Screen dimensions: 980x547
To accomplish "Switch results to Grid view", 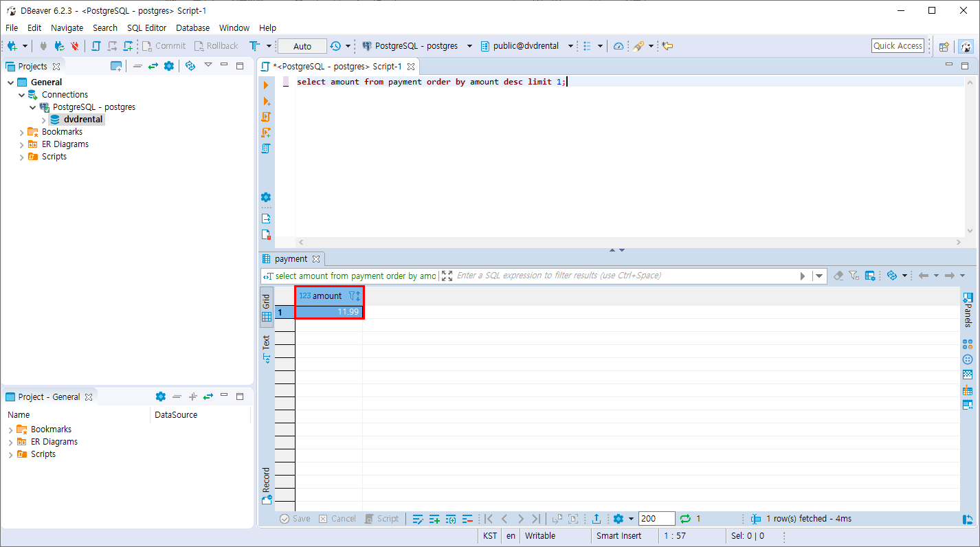I will click(266, 309).
